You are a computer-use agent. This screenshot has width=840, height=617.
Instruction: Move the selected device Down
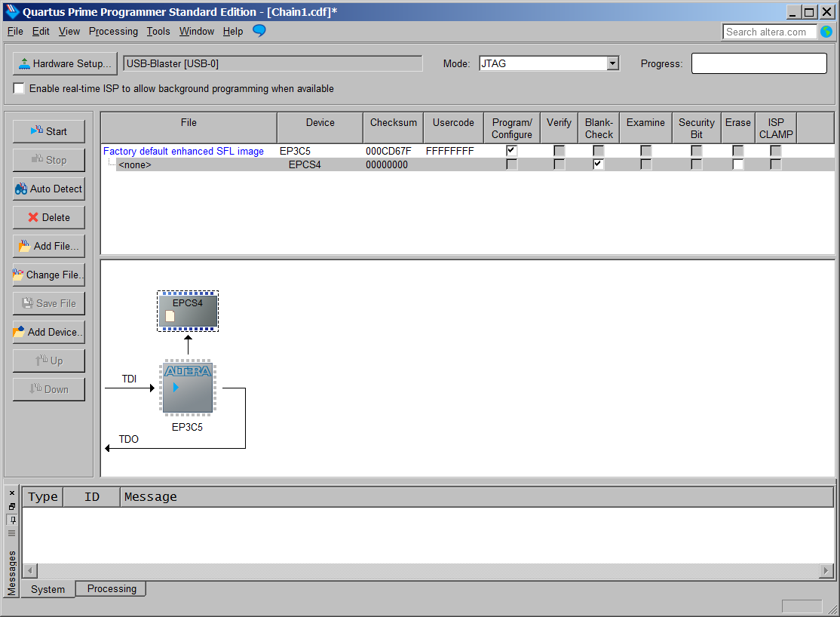pos(49,389)
